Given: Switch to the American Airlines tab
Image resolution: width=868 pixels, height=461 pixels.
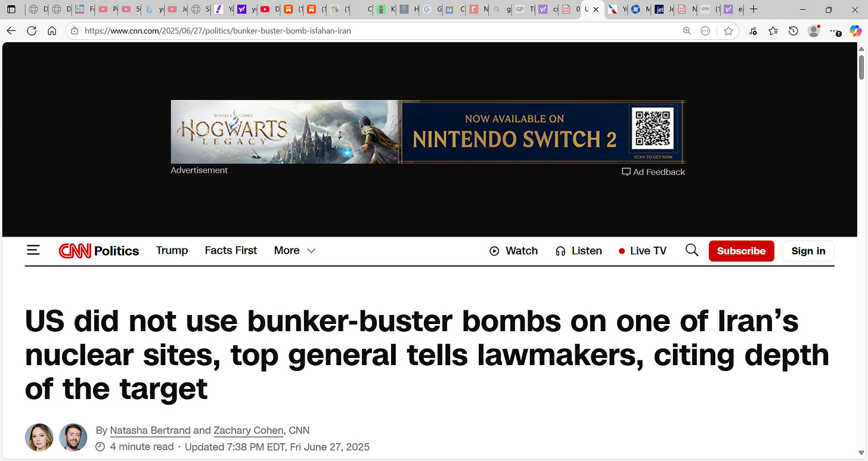Looking at the screenshot, I should [616, 10].
